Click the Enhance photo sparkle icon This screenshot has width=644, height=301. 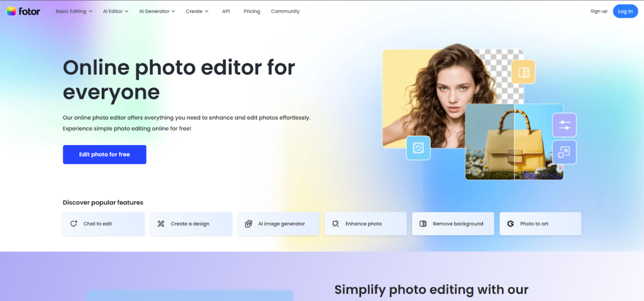tap(336, 224)
